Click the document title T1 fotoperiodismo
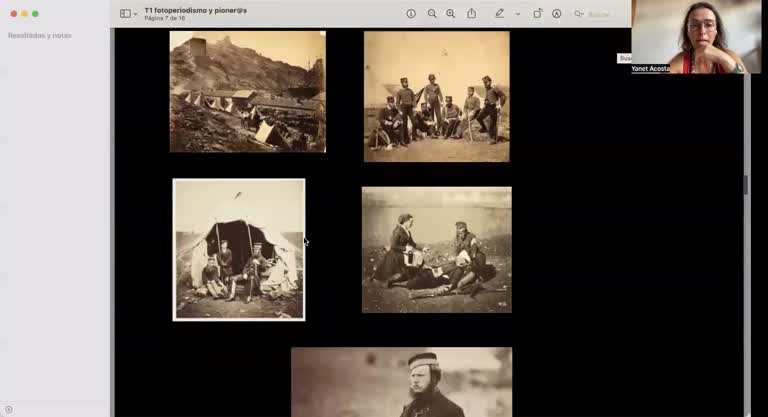 pos(195,10)
